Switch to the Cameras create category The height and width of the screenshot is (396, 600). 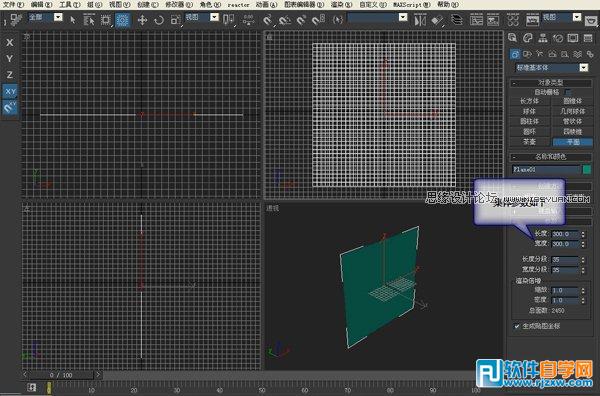click(552, 54)
